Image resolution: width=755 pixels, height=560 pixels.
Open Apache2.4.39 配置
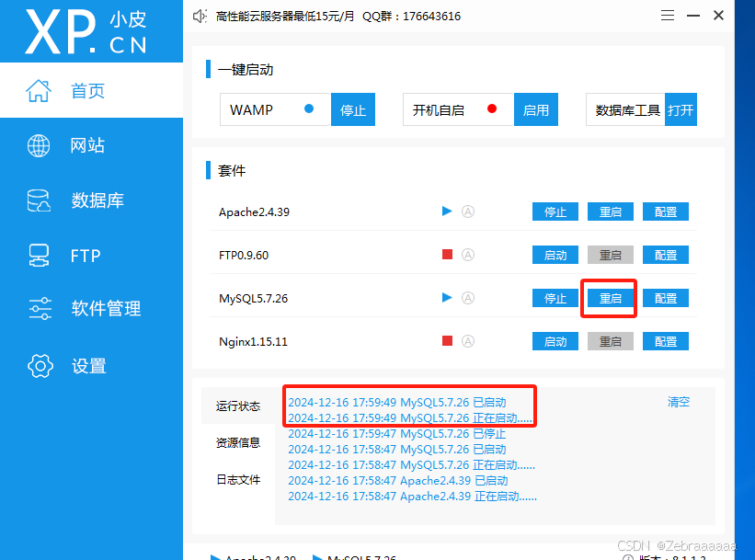point(666,211)
